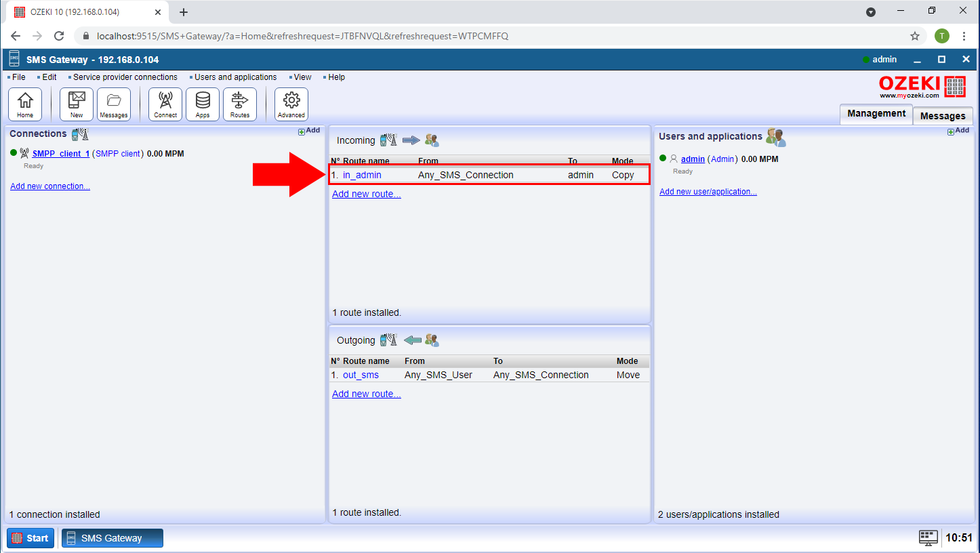Open the Users and applications menu
This screenshot has width=980, height=553.
pos(235,77)
